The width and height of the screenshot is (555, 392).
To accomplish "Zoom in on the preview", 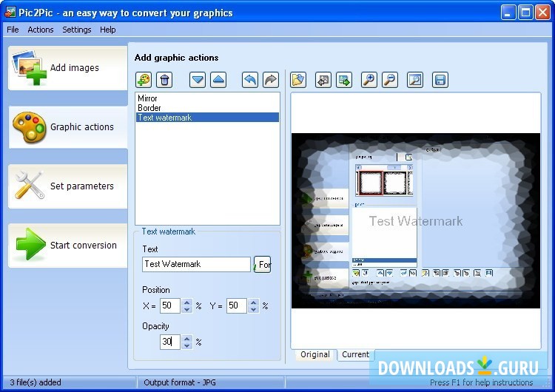I will pos(369,80).
